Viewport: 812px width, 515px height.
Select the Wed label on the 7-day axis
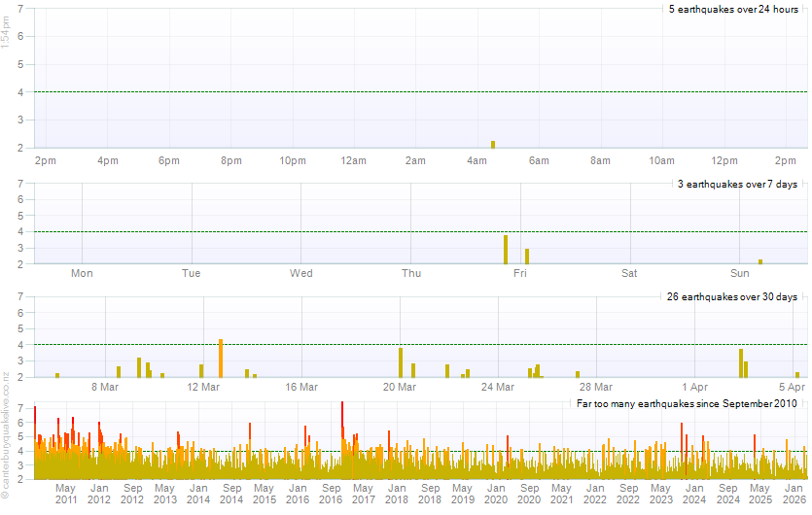tap(301, 273)
